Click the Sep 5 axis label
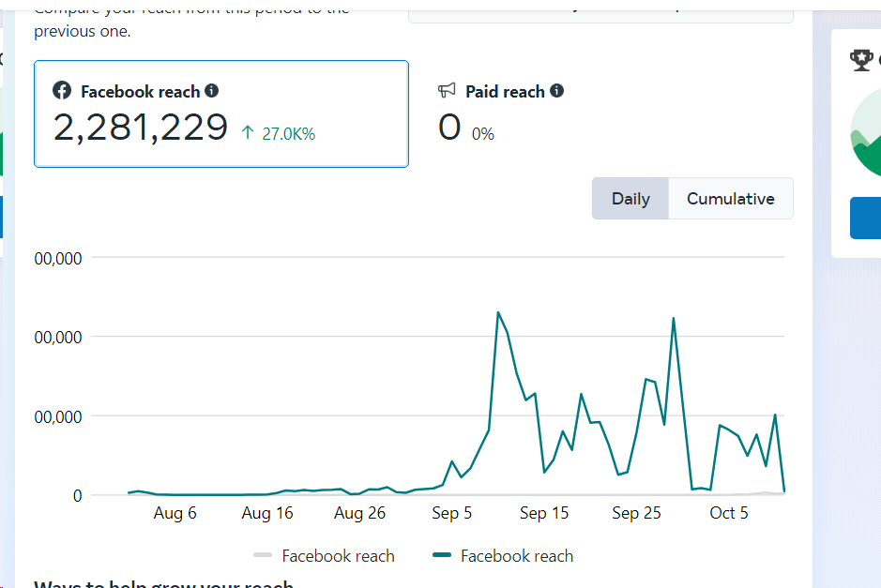This screenshot has height=588, width=881. [x=451, y=513]
